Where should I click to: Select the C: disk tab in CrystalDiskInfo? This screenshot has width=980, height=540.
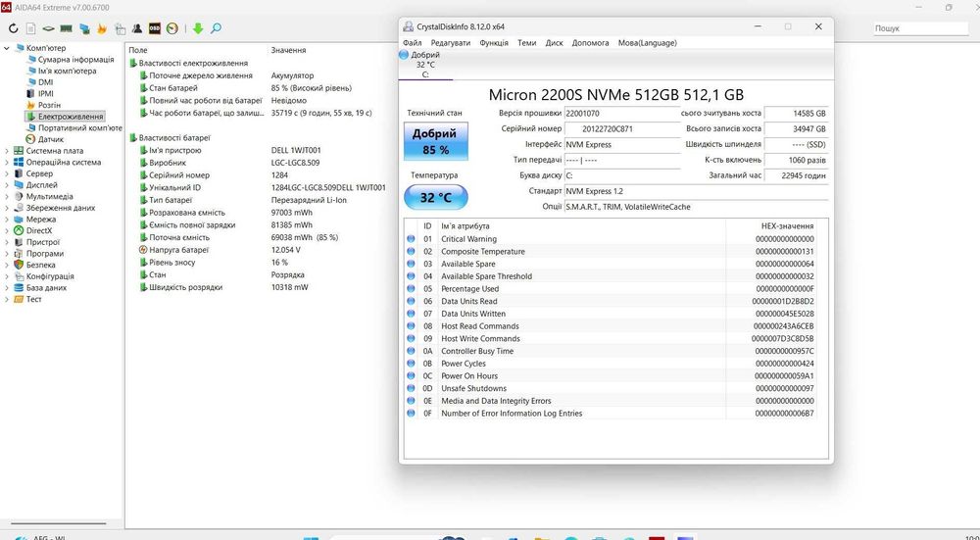425,65
